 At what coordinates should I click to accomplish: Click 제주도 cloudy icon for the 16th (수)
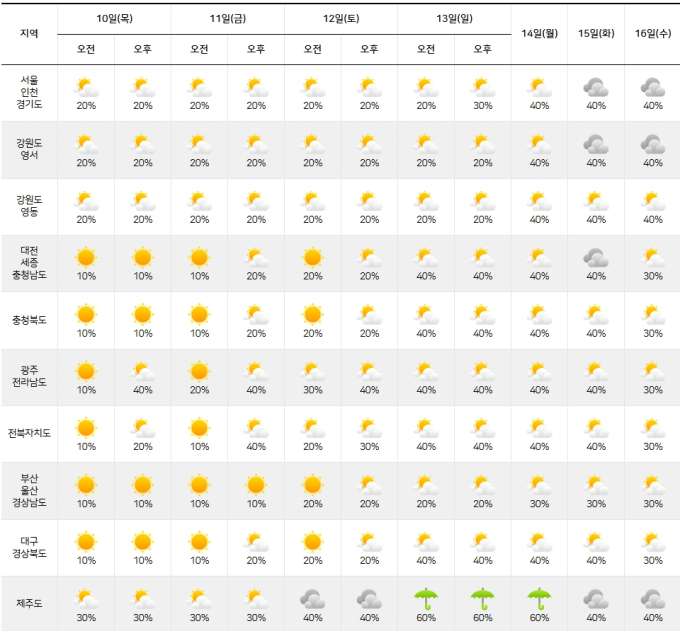click(x=653, y=599)
